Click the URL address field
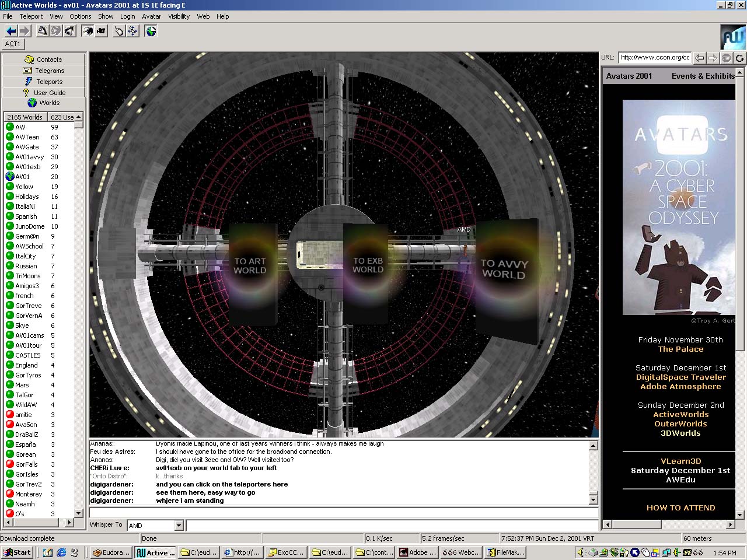This screenshot has height=560, width=747. (655, 57)
